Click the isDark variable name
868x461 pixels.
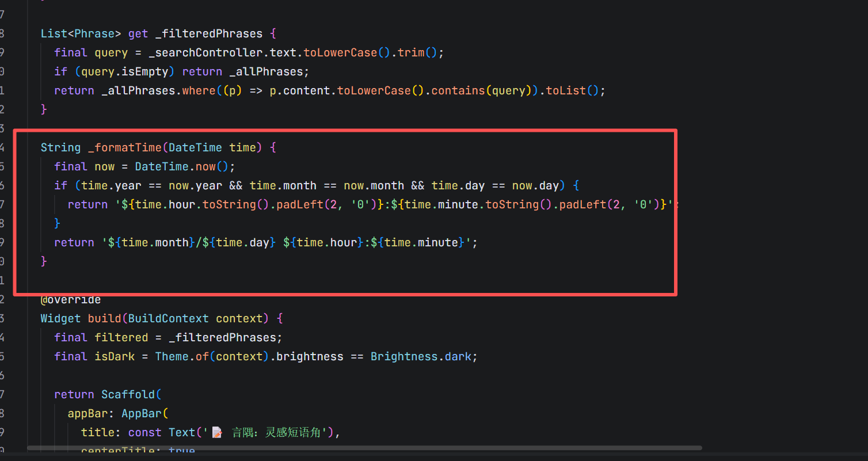[x=115, y=356]
